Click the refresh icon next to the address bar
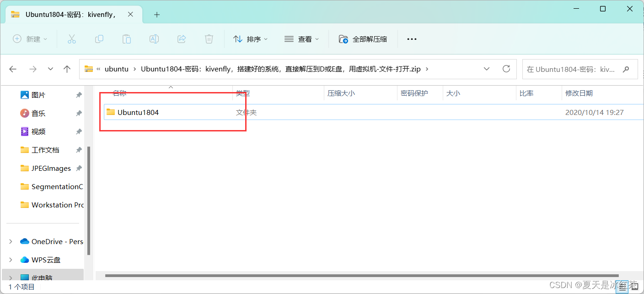The image size is (644, 294). 506,69
